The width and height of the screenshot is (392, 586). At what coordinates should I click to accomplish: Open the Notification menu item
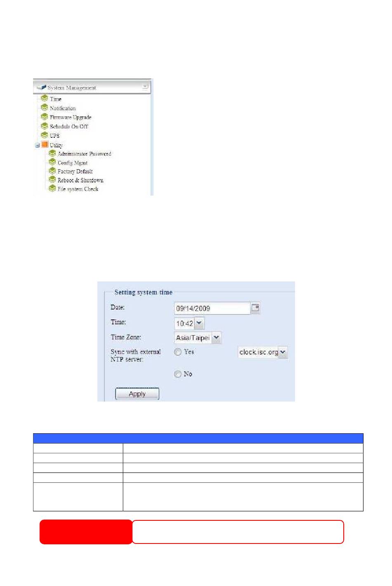(63, 108)
